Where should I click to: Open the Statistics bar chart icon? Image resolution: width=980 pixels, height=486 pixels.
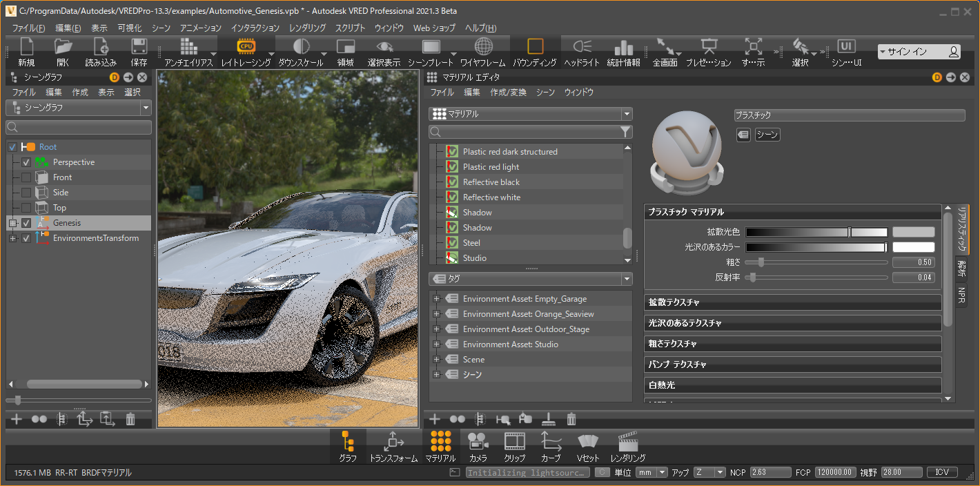point(623,47)
